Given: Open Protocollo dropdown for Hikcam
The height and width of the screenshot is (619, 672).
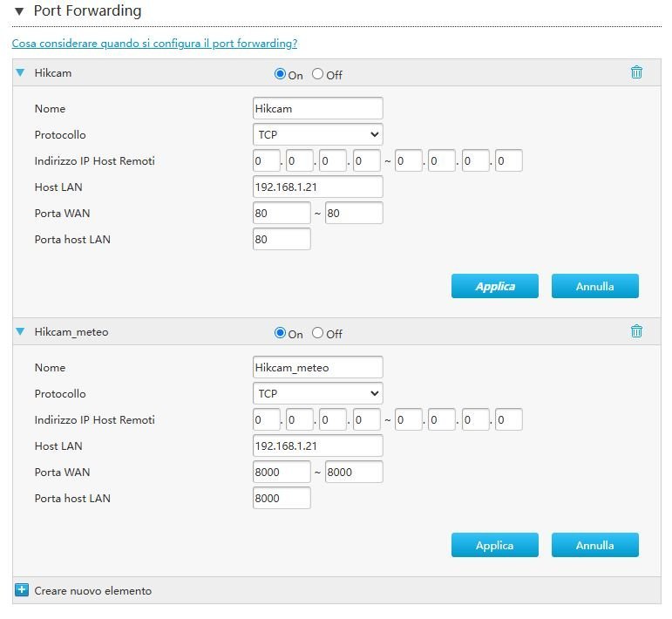Looking at the screenshot, I should pos(317,134).
